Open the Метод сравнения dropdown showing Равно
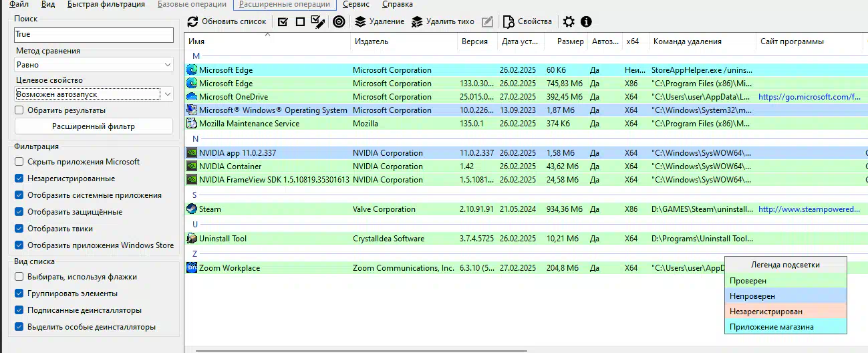 tap(94, 65)
